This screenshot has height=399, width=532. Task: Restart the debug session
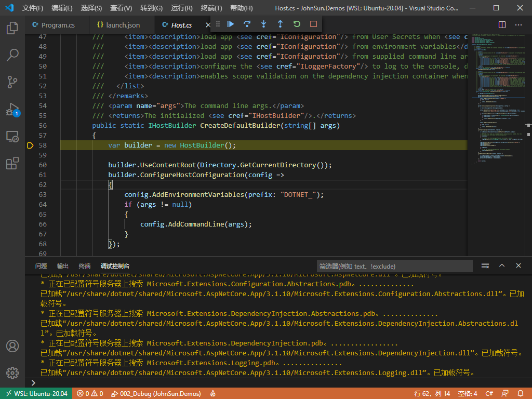(x=297, y=24)
